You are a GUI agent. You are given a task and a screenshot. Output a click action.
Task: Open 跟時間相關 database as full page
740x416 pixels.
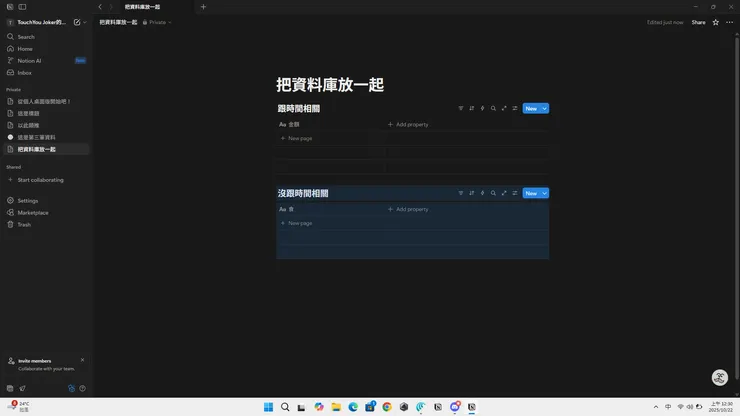[504, 108]
